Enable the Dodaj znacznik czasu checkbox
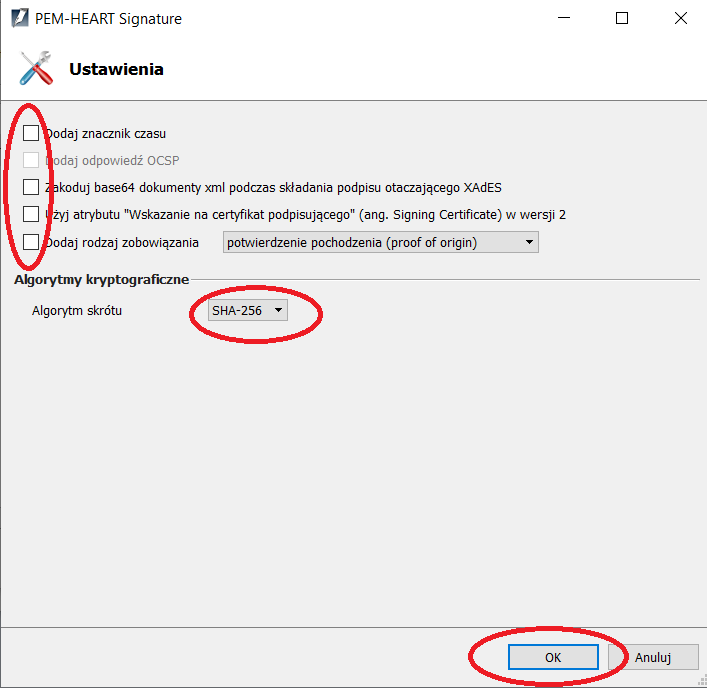The height and width of the screenshot is (688, 707). (x=31, y=133)
